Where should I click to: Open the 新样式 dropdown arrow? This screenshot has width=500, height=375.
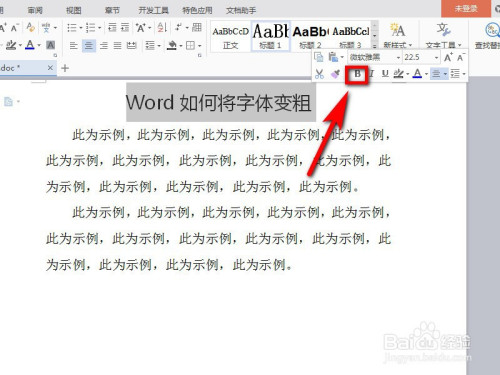pos(410,45)
